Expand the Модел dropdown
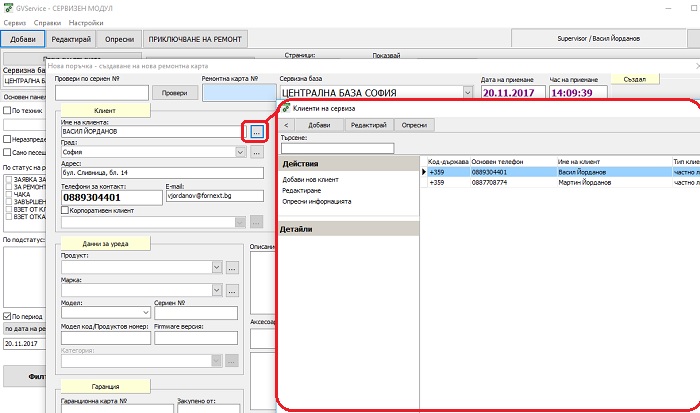The image size is (700, 413). click(x=146, y=313)
